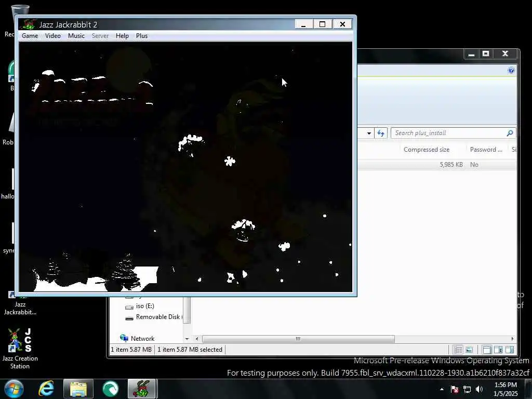Open the Plus menu
This screenshot has height=399, width=532.
click(x=142, y=36)
